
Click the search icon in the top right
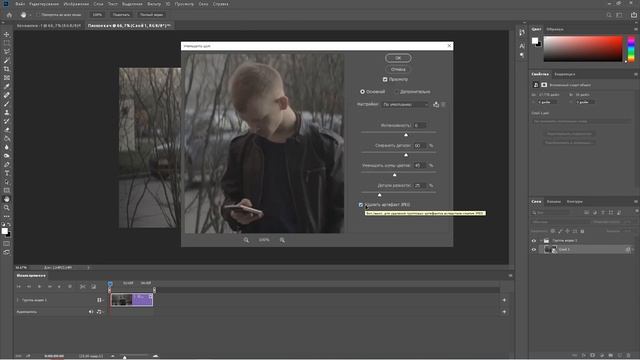point(609,15)
